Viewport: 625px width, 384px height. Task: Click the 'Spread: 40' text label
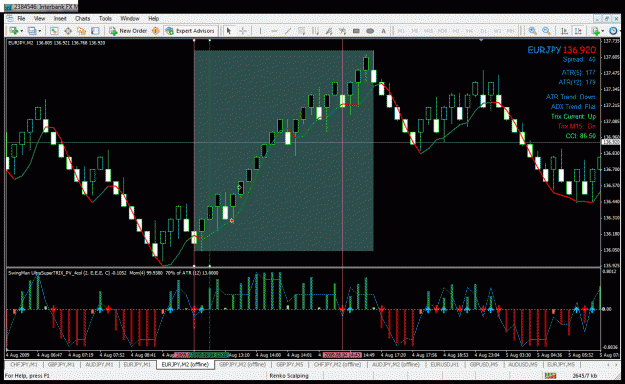click(x=579, y=59)
